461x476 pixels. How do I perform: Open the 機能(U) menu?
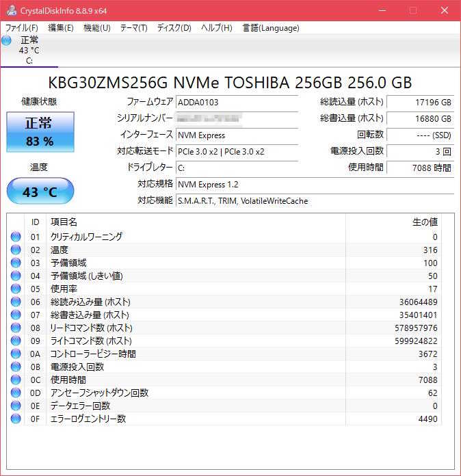point(97,28)
